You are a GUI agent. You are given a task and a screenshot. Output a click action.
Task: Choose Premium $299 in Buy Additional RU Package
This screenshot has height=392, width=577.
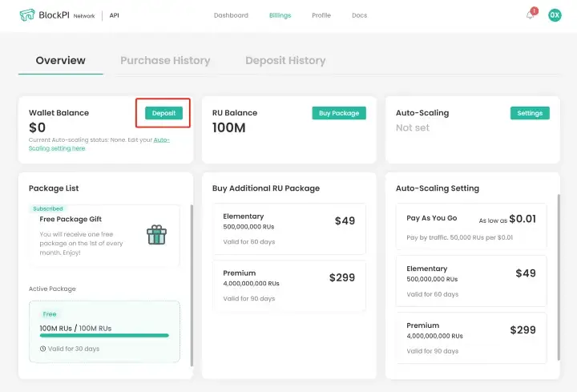289,285
